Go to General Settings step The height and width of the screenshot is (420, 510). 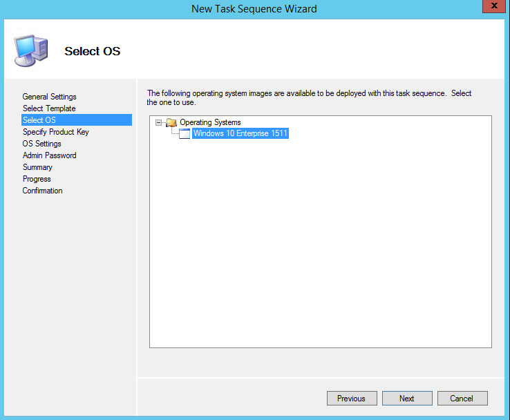point(49,97)
